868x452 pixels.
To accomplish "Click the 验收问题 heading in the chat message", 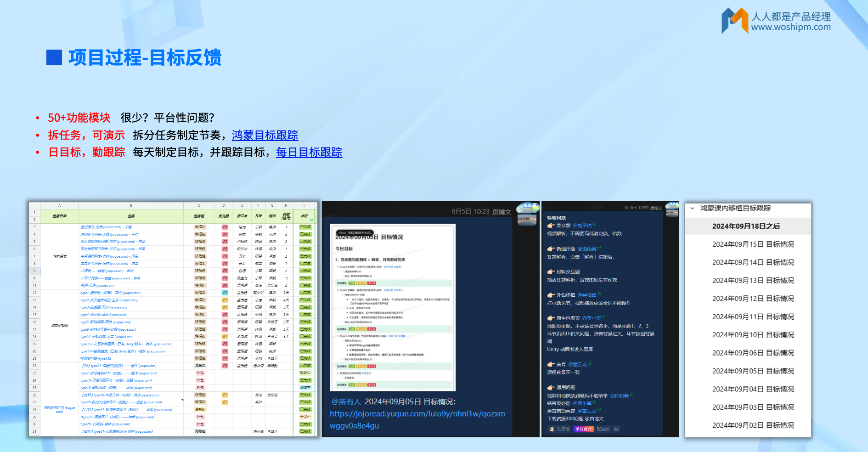I will [556, 218].
